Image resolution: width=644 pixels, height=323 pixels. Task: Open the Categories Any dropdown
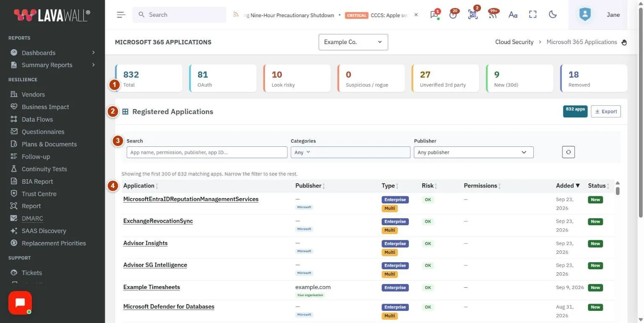click(x=351, y=152)
